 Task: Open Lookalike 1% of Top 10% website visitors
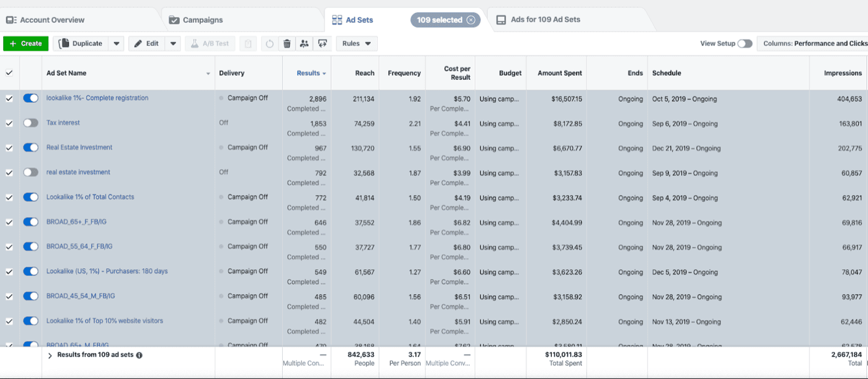105,321
